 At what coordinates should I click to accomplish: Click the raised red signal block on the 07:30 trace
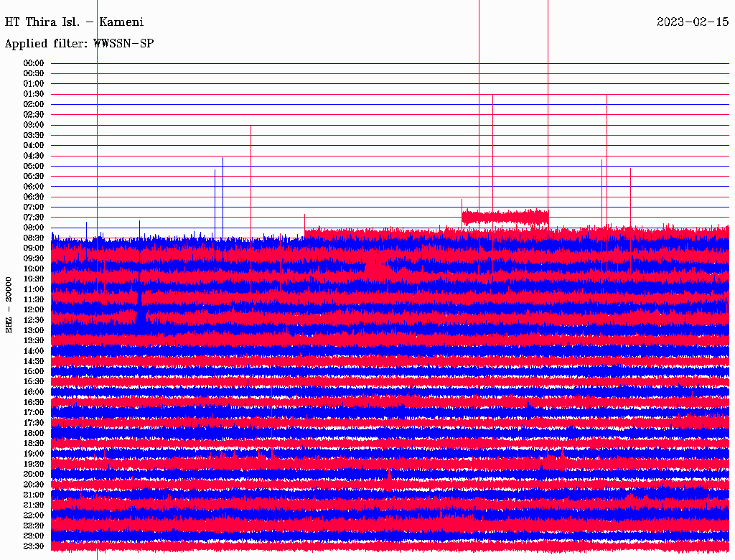coord(505,217)
